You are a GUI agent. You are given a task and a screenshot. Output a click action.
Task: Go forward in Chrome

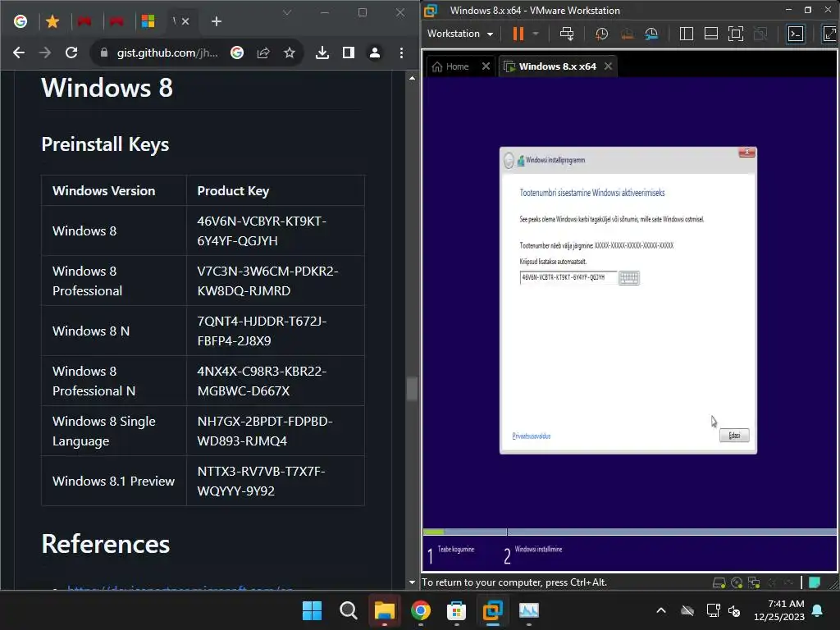[45, 52]
